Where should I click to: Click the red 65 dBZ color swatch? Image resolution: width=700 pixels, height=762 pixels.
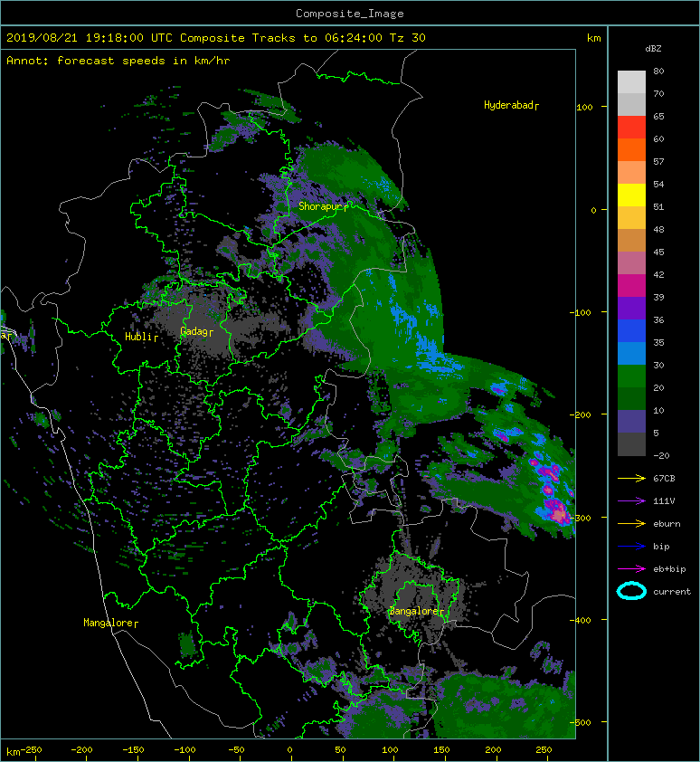[x=631, y=128]
